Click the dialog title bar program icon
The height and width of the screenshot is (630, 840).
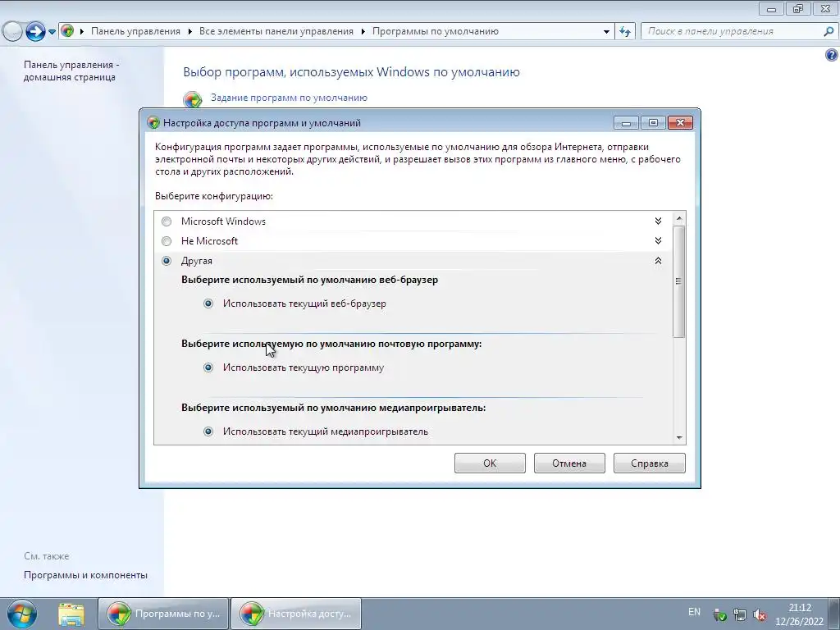pyautogui.click(x=153, y=123)
